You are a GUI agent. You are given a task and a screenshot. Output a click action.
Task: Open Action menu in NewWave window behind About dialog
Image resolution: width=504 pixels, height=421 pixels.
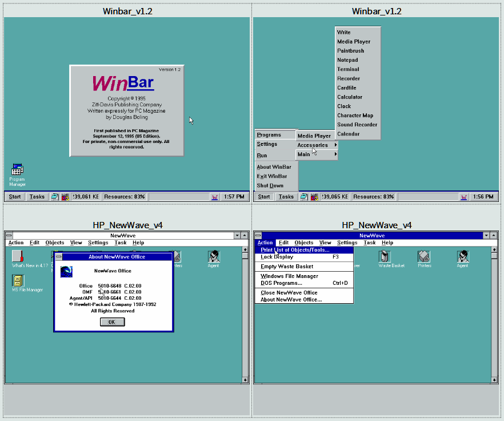pyautogui.click(x=16, y=243)
